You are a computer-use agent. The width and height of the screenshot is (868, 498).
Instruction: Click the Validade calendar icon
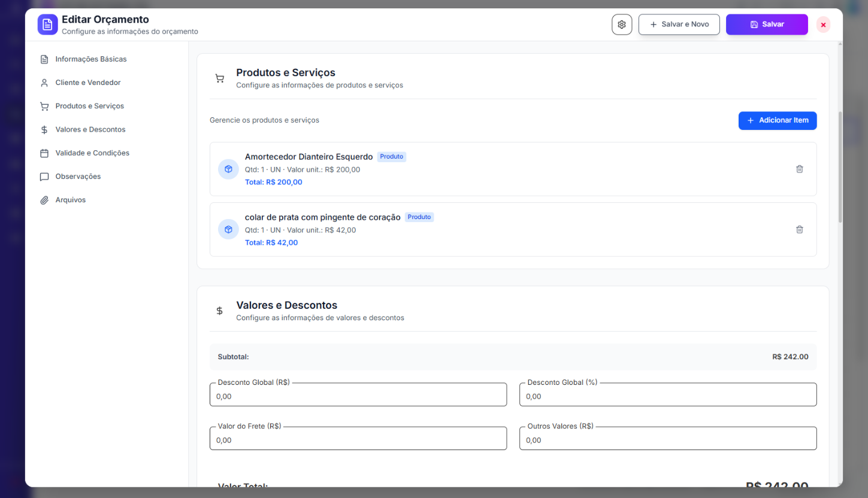click(44, 153)
